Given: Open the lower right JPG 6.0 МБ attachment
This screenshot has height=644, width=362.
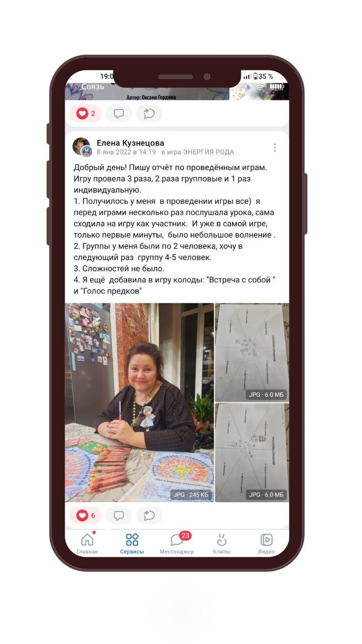Looking at the screenshot, I should (x=252, y=452).
